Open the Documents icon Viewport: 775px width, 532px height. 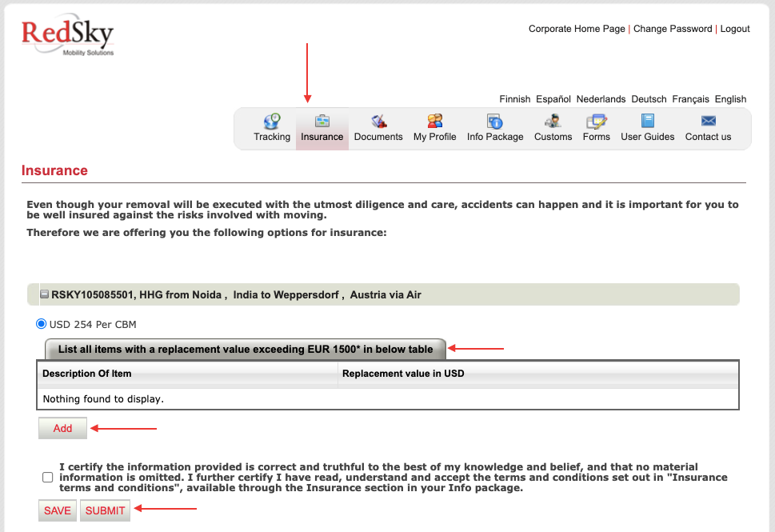(378, 121)
